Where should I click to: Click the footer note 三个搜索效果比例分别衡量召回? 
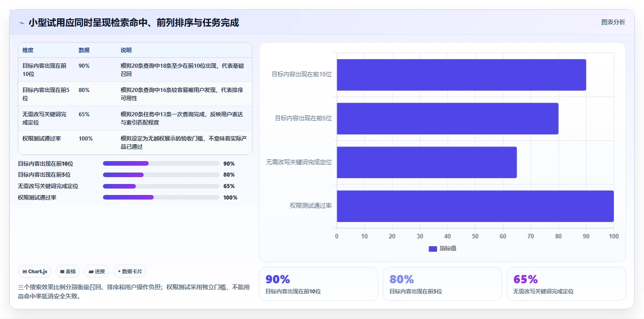pos(134,292)
